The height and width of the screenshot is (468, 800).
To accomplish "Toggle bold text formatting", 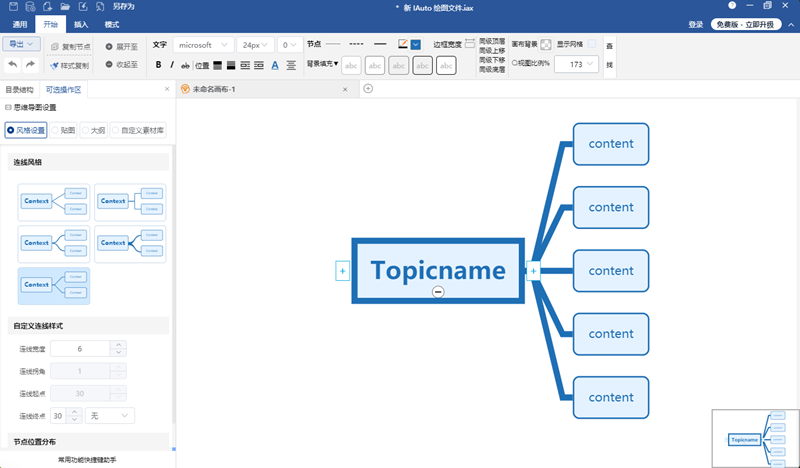I will coord(158,65).
